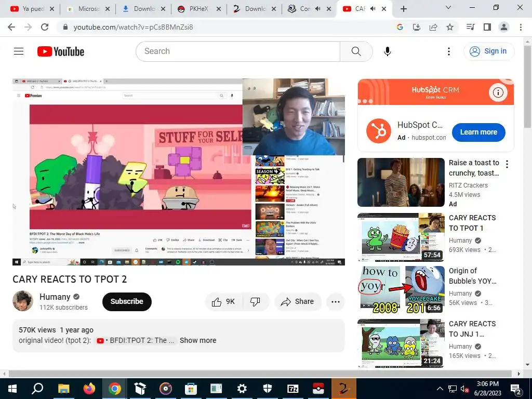This screenshot has width=532, height=399.
Task: Open the HubSpot ad info icon
Action: (x=498, y=92)
